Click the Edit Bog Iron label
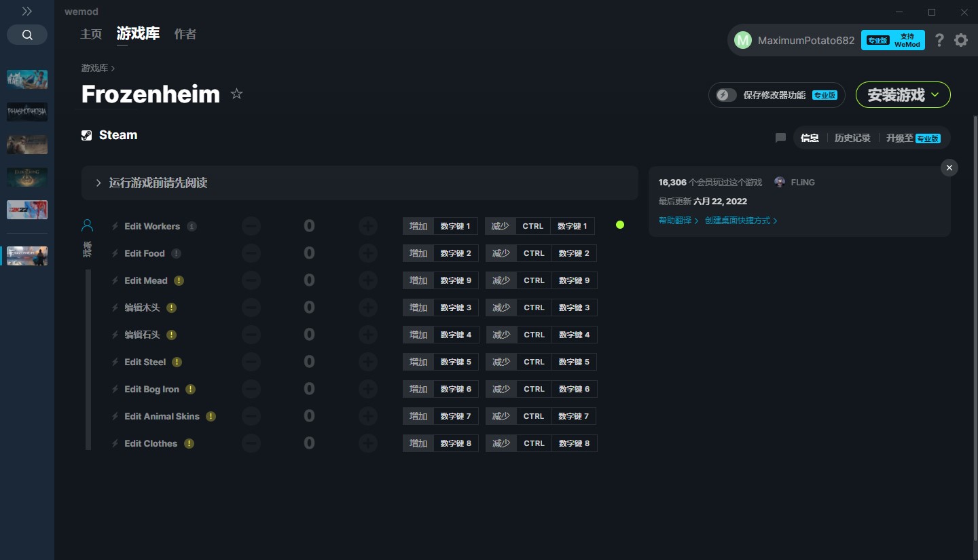978x560 pixels. [x=152, y=389]
